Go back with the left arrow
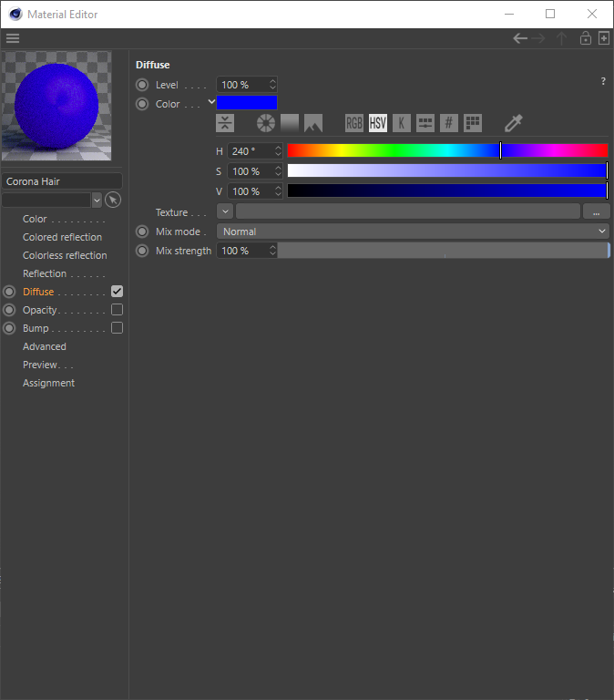 520,38
